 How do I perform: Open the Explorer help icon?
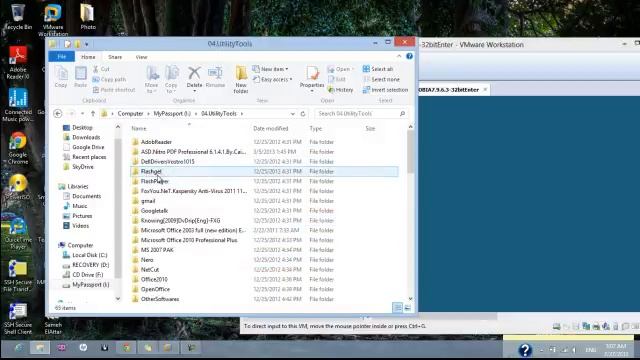point(409,56)
